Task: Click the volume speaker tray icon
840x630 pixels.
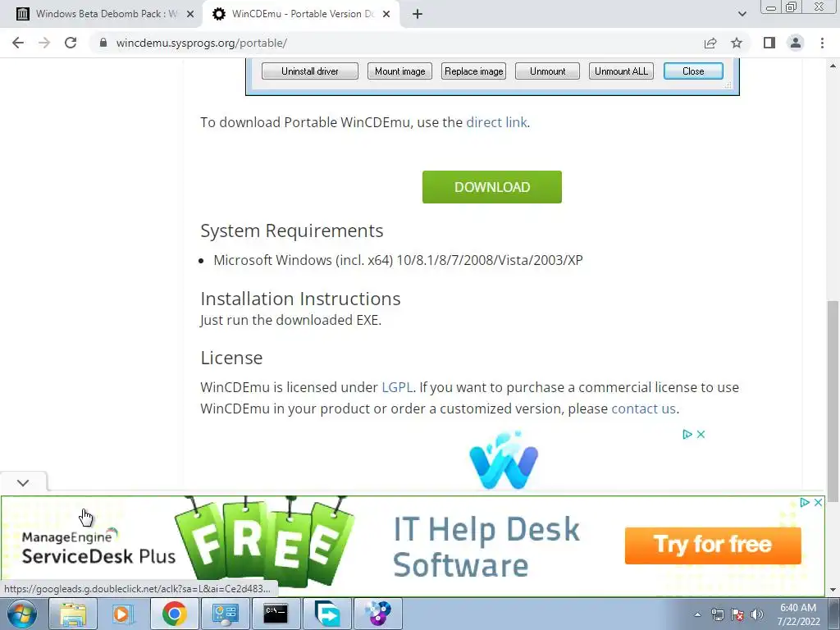Action: coord(757,615)
